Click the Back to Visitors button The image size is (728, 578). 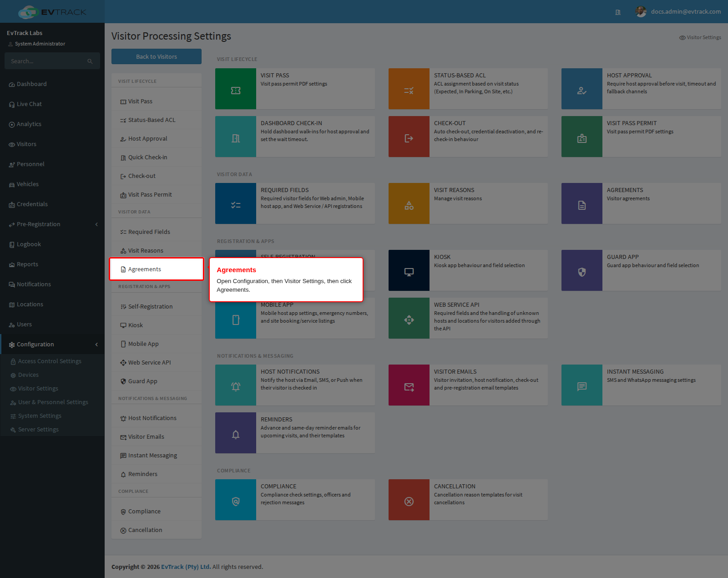tap(157, 56)
